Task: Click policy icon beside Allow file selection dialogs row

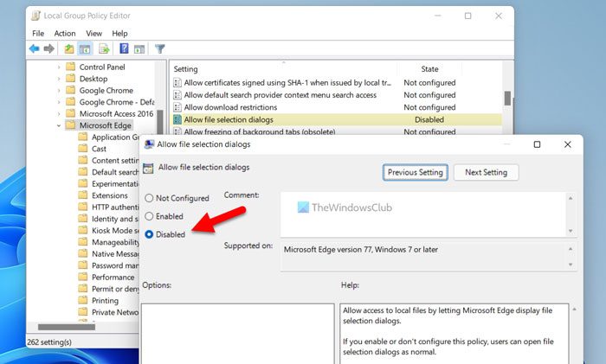Action: click(x=177, y=119)
